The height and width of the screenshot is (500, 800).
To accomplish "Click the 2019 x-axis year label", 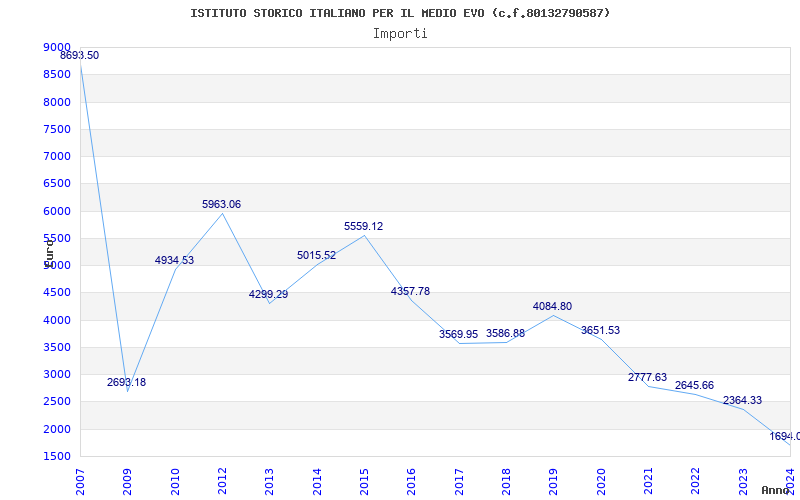I will pyautogui.click(x=554, y=481).
